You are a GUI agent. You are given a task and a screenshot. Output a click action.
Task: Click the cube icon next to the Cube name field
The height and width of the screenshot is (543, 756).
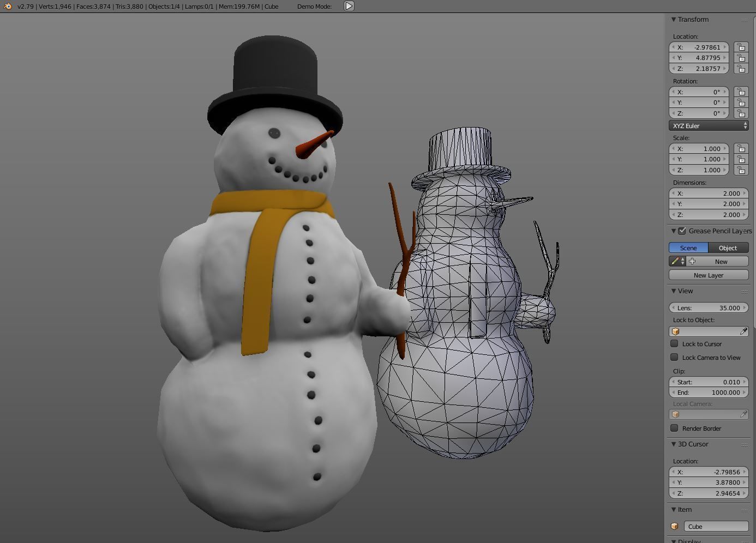pyautogui.click(x=675, y=526)
